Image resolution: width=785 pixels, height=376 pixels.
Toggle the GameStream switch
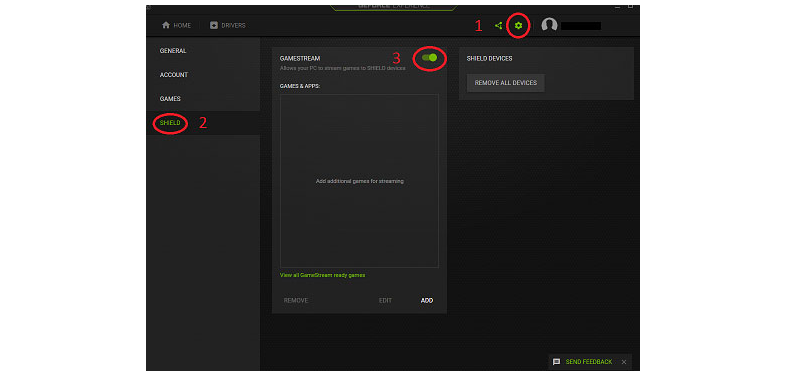429,58
